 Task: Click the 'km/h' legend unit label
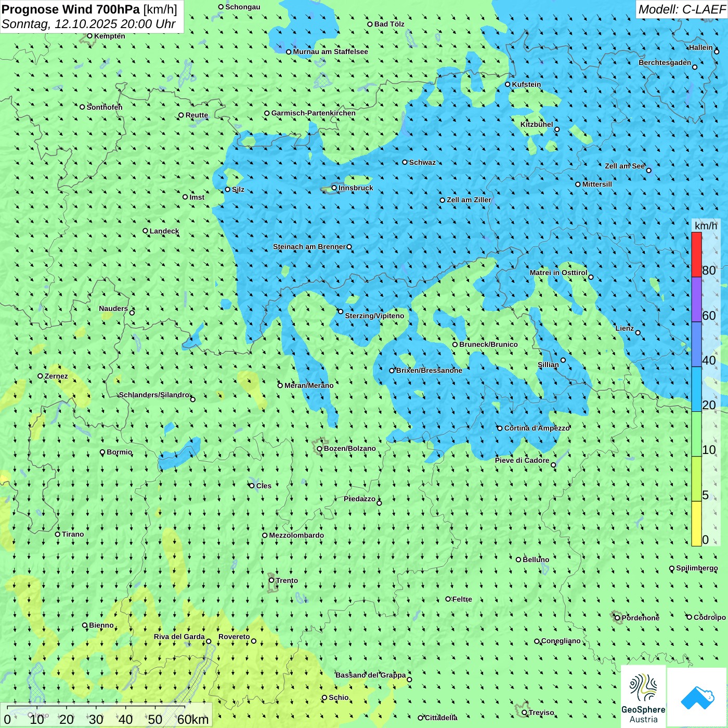click(706, 226)
